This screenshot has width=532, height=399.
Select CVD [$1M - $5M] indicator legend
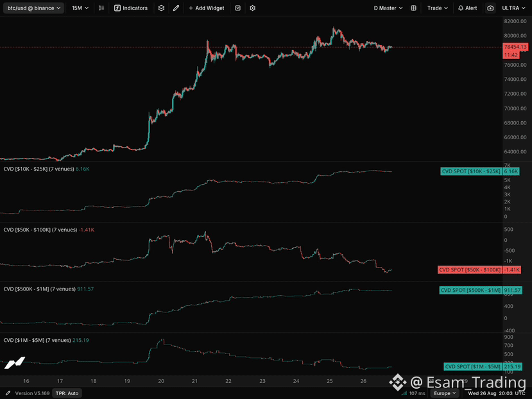(x=46, y=340)
